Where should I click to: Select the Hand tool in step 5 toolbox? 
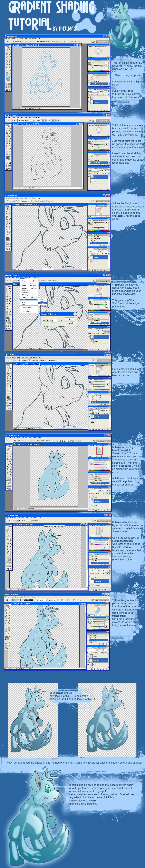click(7, 474)
